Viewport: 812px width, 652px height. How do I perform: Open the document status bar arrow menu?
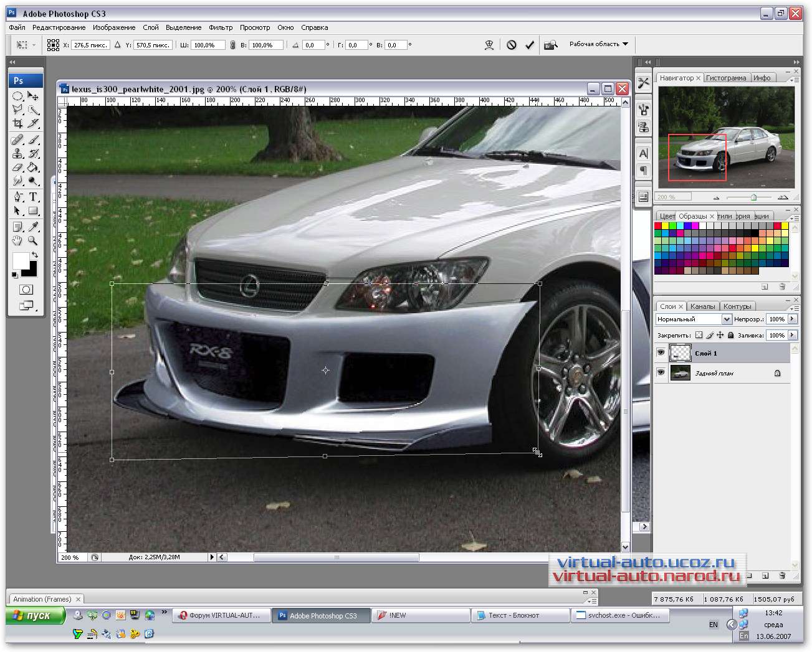coord(212,557)
